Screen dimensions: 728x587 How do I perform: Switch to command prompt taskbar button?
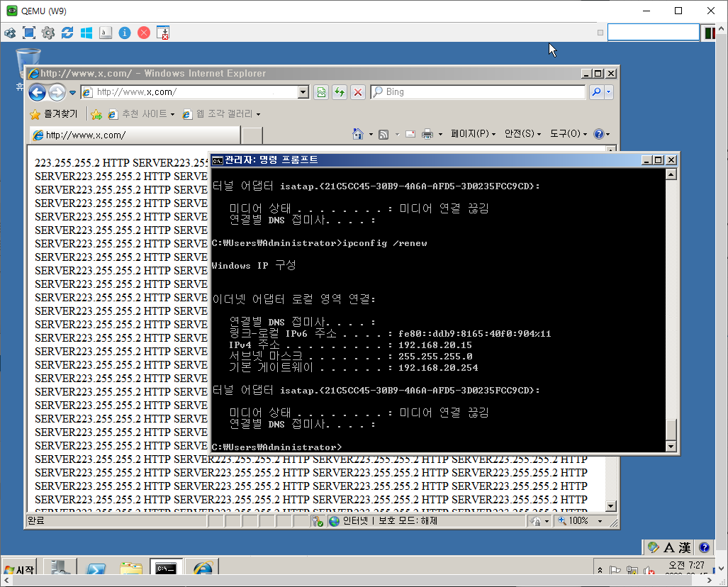(166, 567)
